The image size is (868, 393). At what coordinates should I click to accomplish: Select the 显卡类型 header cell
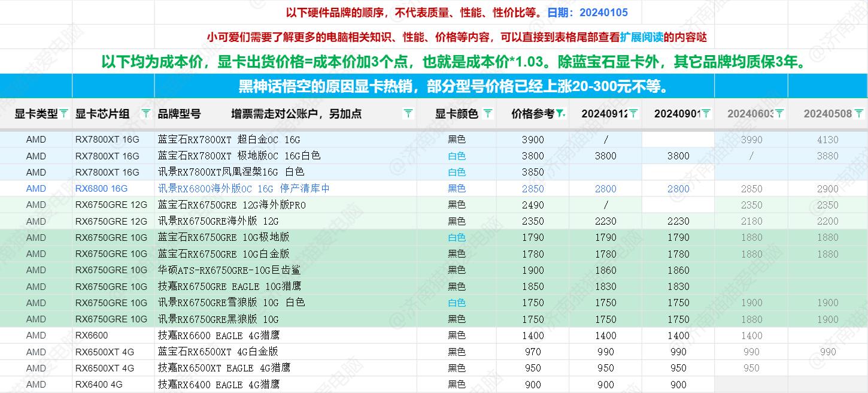36,113
